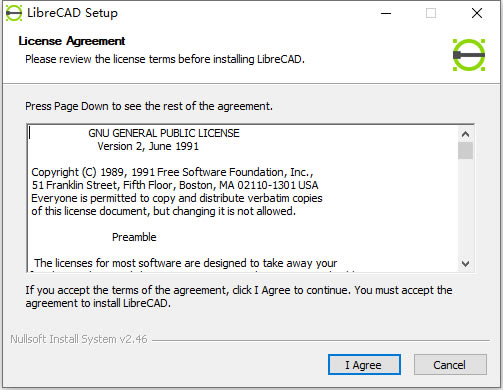Click the empty scrollbar track below the thumb

coord(465,208)
